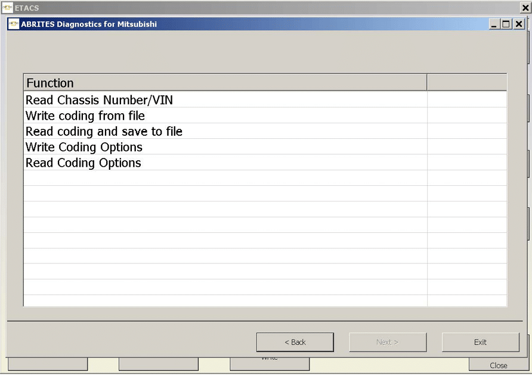Select Read Chassis Number/VIN function
Screen dimensions: 532x392
[99, 100]
